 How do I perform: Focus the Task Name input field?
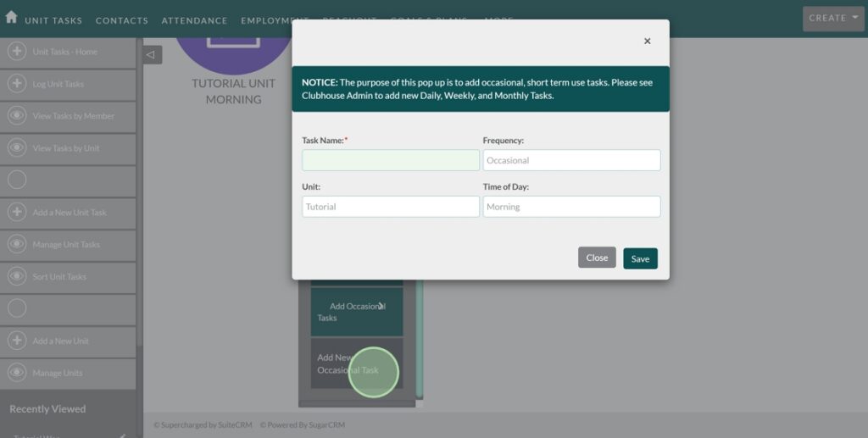(391, 160)
